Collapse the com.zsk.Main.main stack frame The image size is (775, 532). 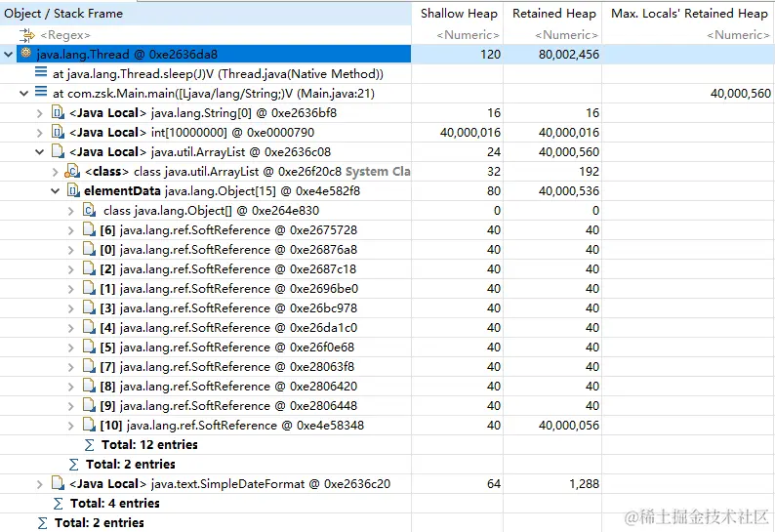pos(23,94)
